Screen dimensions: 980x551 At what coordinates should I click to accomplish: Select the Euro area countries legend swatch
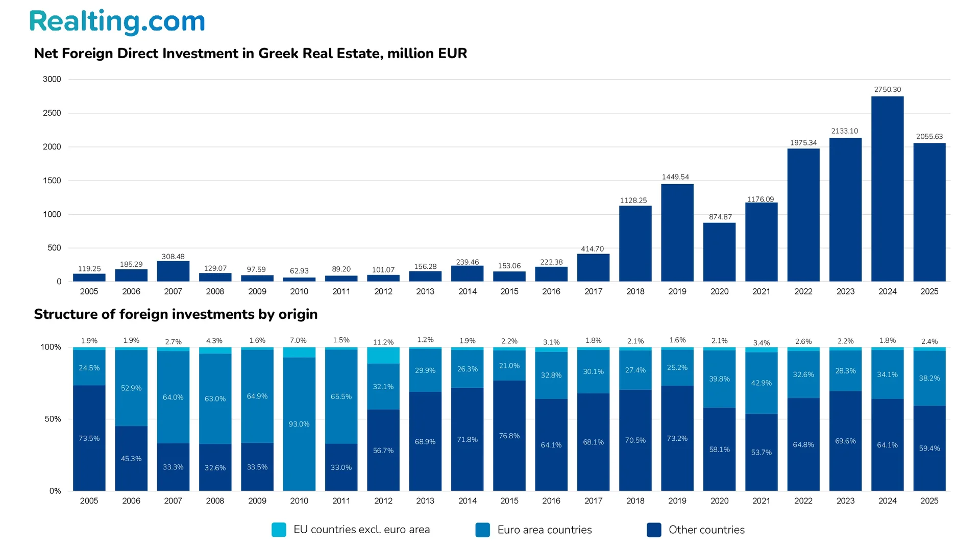(483, 530)
